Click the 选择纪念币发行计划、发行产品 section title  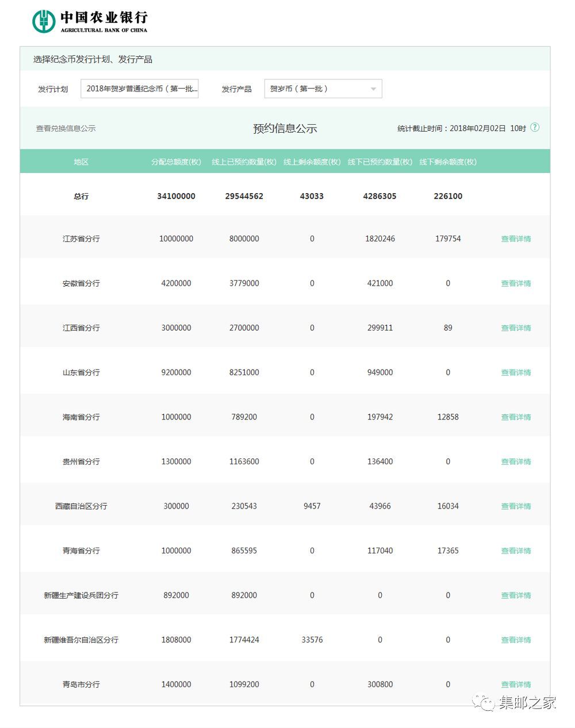93,59
